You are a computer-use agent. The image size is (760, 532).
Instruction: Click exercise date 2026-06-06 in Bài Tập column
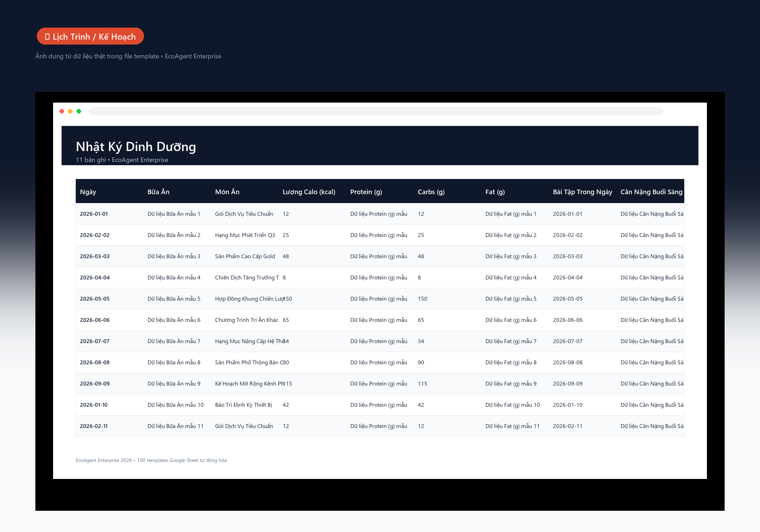(x=568, y=320)
